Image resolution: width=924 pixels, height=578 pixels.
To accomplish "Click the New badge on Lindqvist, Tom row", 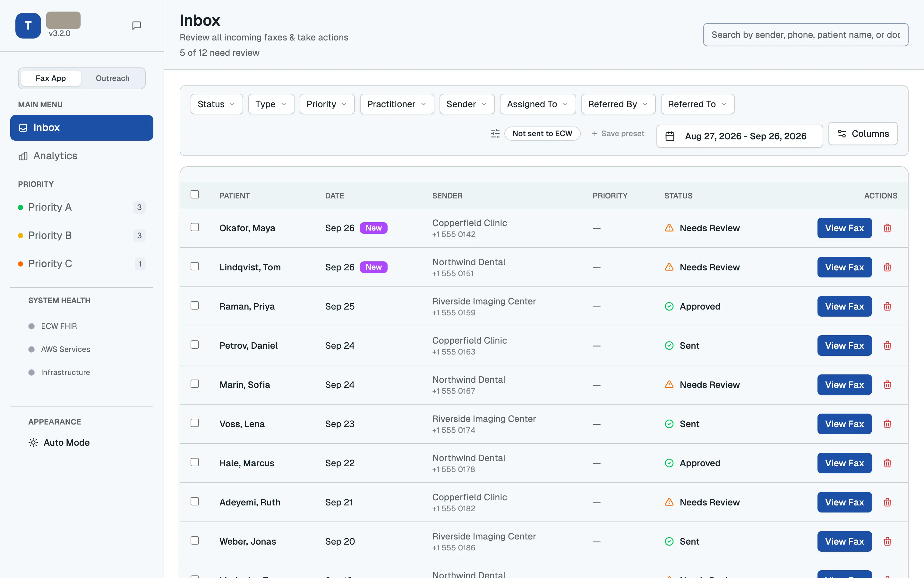I will (x=373, y=267).
